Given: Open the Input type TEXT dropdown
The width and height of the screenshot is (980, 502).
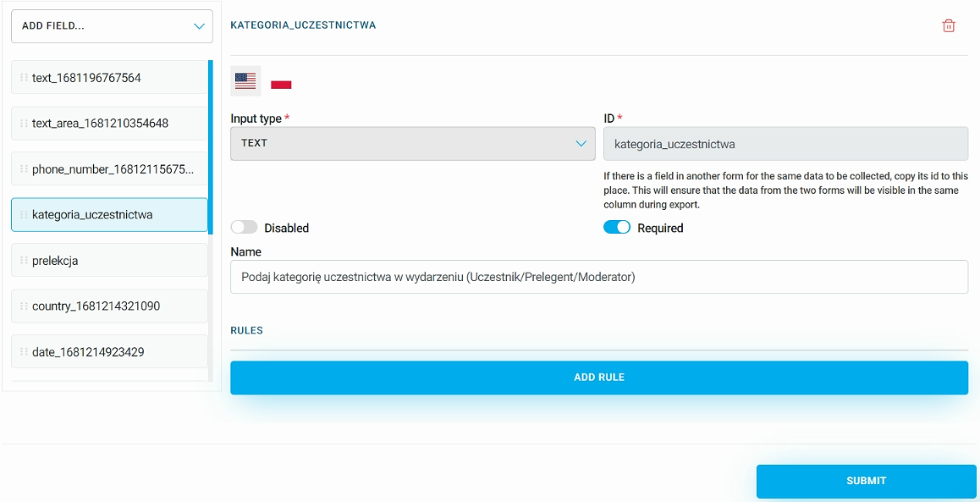Looking at the screenshot, I should [x=412, y=144].
